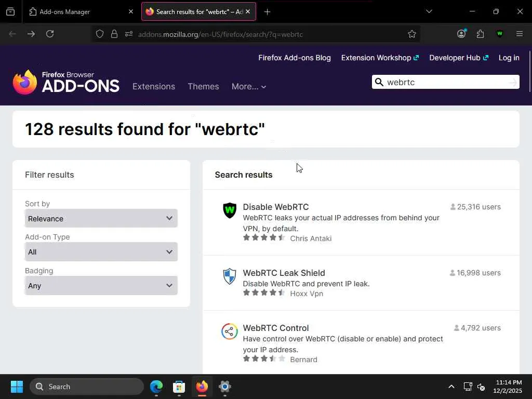Switch to the Add-ons Manager tab
The height and width of the screenshot is (399, 532).
click(81, 12)
